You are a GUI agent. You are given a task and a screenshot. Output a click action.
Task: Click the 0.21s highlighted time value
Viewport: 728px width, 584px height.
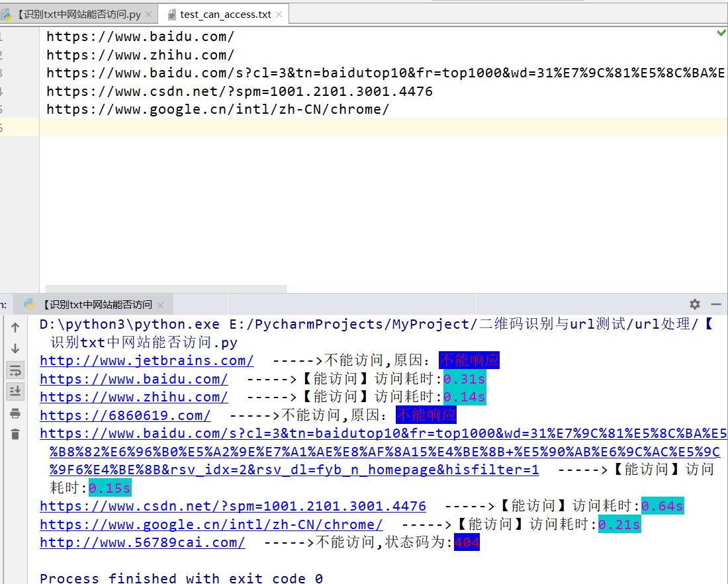(619, 524)
